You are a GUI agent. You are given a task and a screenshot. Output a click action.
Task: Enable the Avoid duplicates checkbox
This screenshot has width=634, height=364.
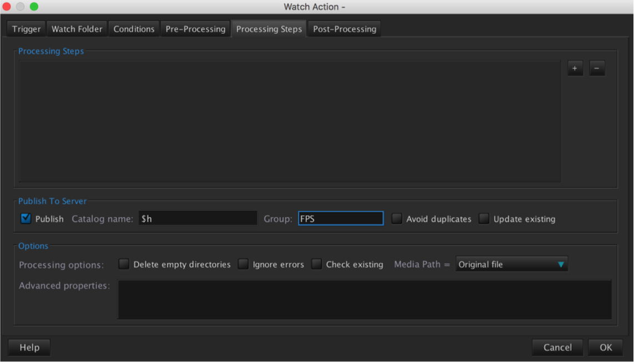pos(397,219)
